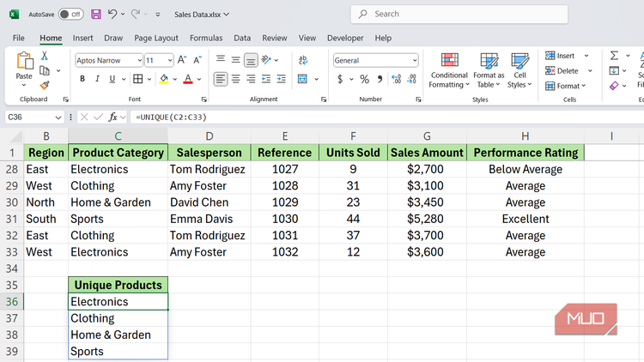Open the File menu
Viewport: 644px width, 362px height.
pyautogui.click(x=19, y=38)
